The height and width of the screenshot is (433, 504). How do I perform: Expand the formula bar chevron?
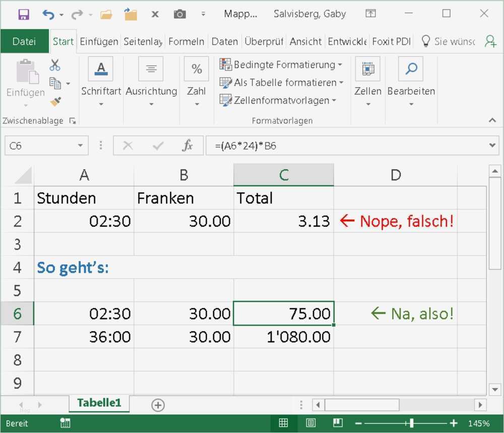[x=492, y=146]
